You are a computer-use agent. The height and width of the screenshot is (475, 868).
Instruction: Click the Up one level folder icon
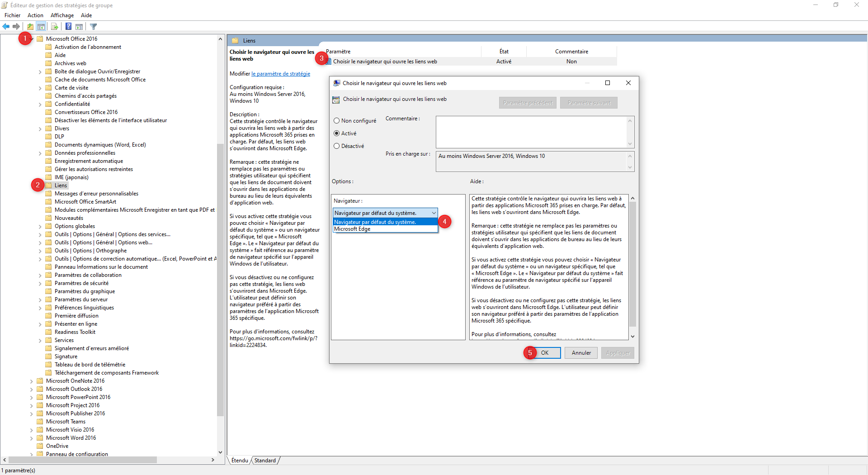tap(30, 27)
